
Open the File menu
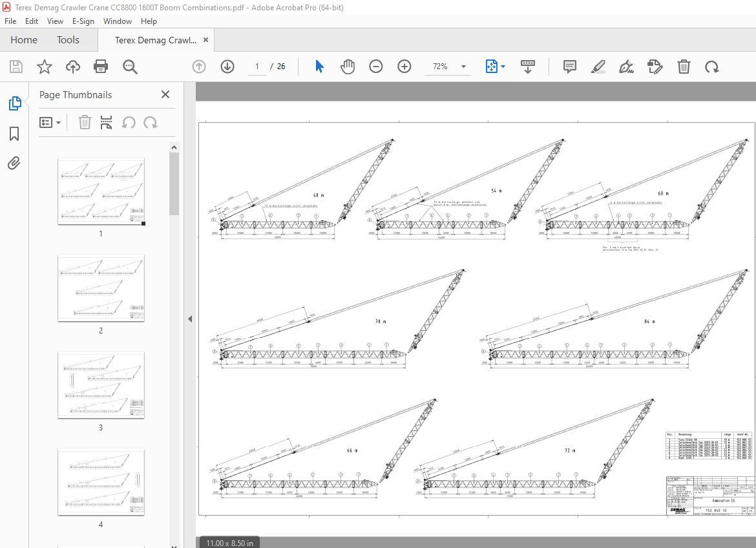(10, 21)
